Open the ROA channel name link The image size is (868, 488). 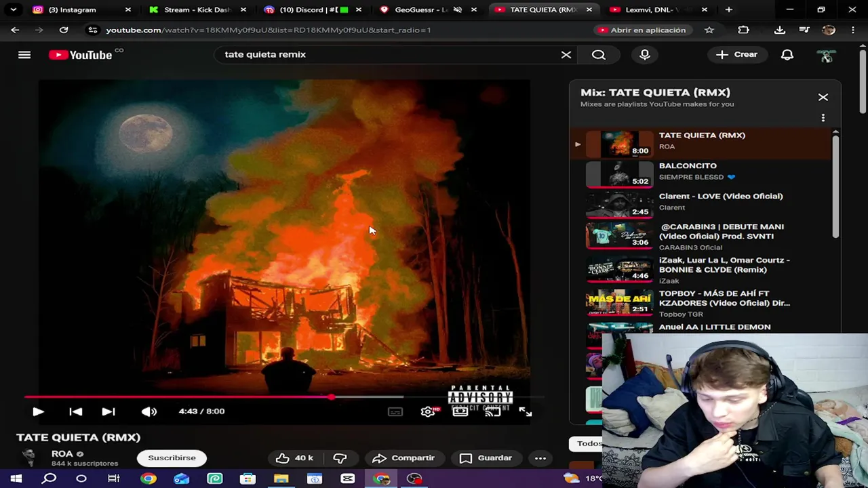point(62,454)
